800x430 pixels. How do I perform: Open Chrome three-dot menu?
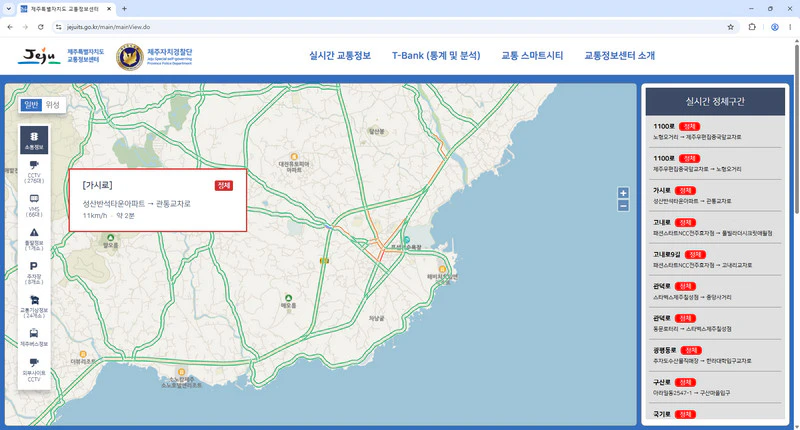790,27
